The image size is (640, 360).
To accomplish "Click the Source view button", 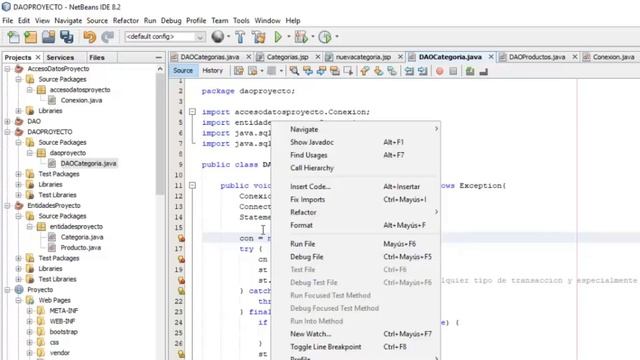I will coord(182,71).
